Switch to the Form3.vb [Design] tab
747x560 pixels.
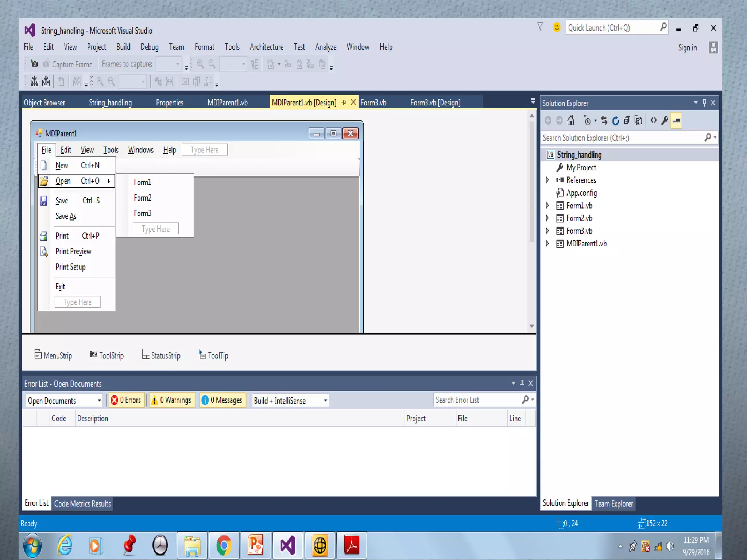(435, 102)
